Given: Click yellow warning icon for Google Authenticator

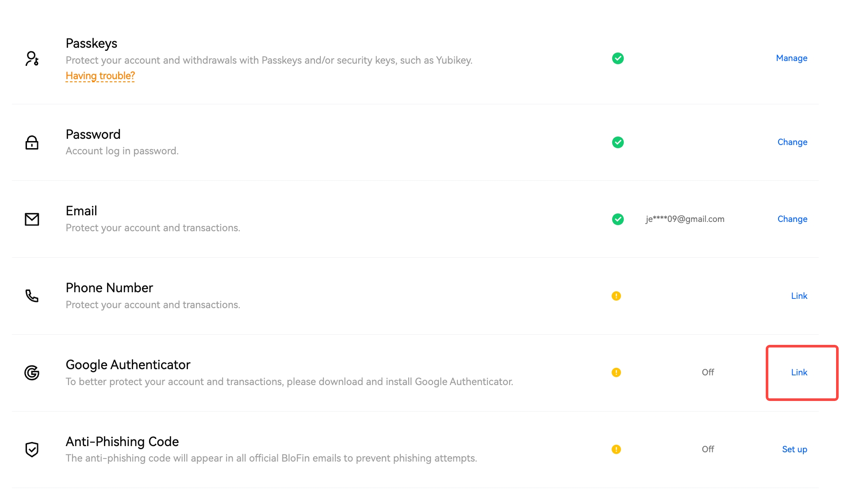Looking at the screenshot, I should click(616, 372).
